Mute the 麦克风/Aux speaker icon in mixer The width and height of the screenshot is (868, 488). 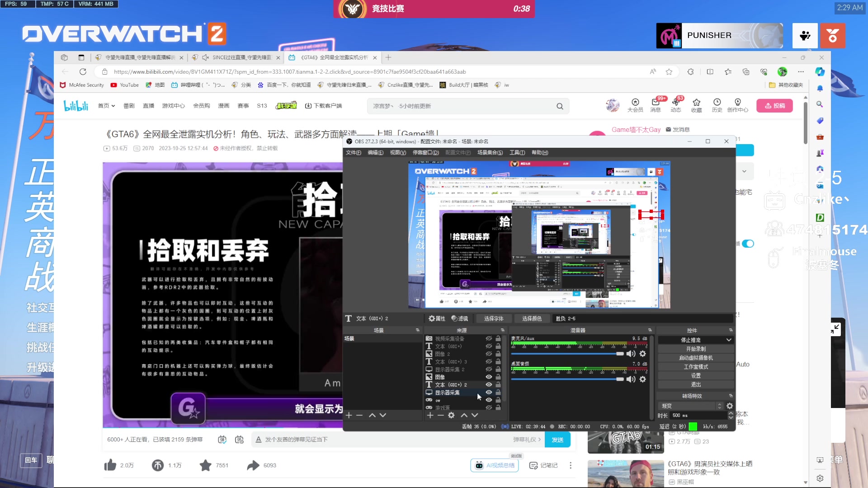coord(631,353)
